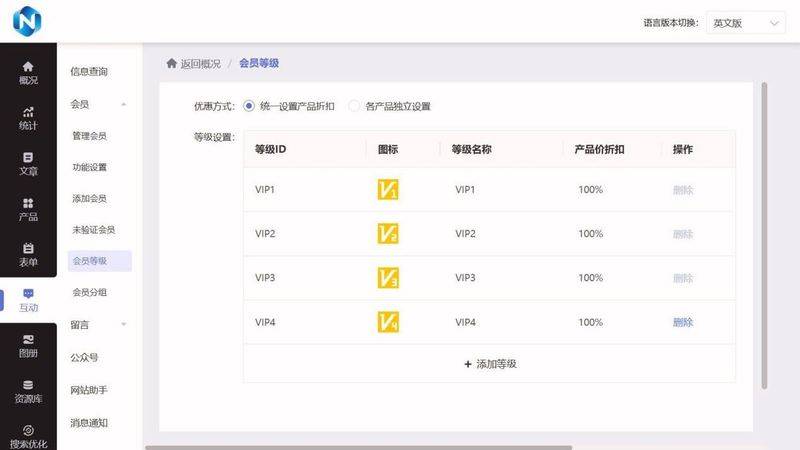
Task: Open the 产品 products sidebar item
Action: pyautogui.click(x=28, y=209)
